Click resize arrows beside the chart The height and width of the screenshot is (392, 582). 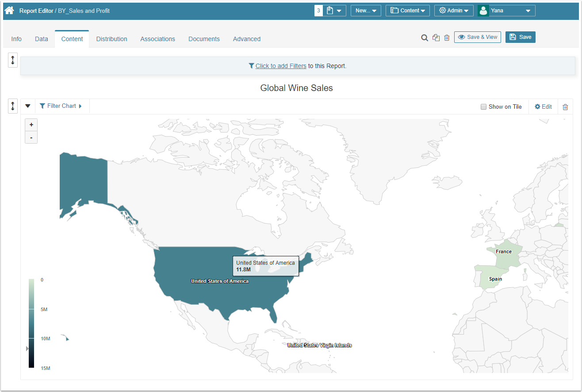click(x=13, y=106)
